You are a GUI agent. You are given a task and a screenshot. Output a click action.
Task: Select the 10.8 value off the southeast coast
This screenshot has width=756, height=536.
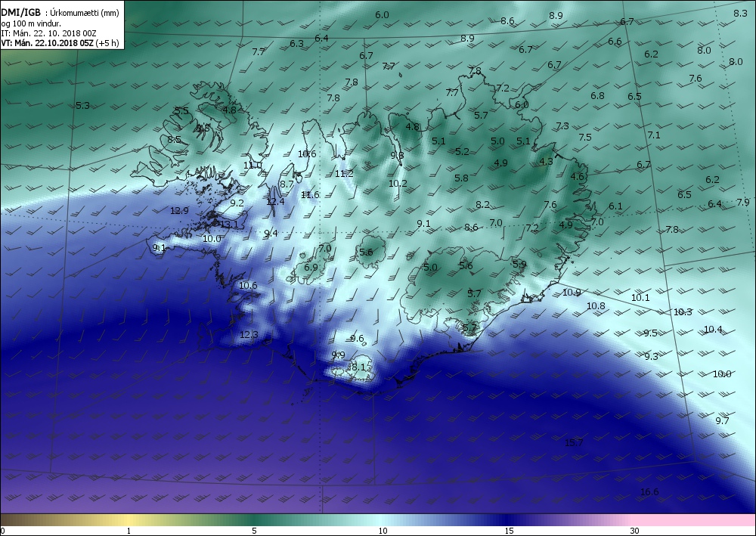596,305
